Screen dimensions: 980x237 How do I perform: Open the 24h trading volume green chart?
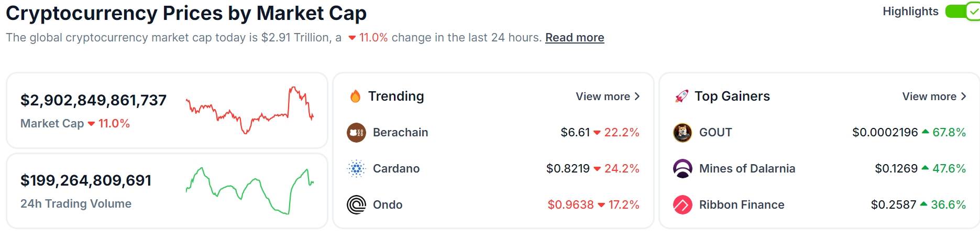coord(250,191)
